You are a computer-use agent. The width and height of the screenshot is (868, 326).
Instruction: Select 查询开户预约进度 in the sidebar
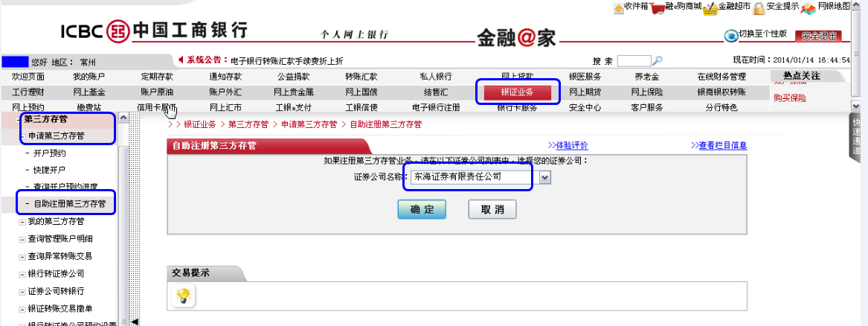pyautogui.click(x=65, y=187)
